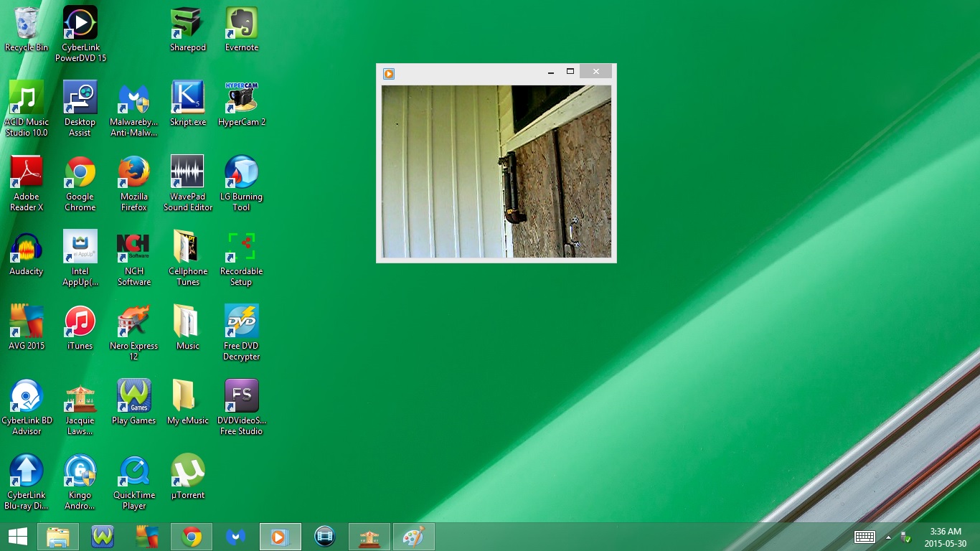
Task: Open Google Chrome from the taskbar
Action: 192,537
